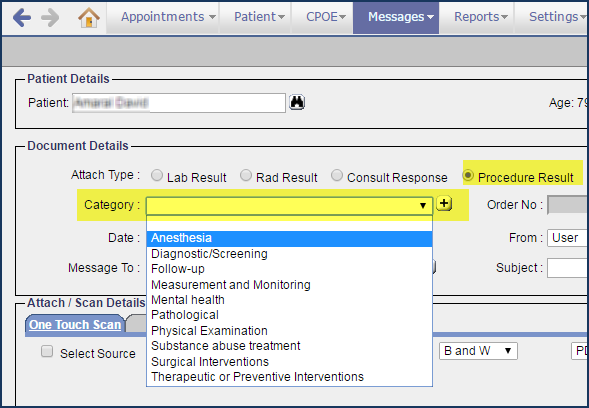Open the Reports menu
The height and width of the screenshot is (408, 589).
(480, 17)
